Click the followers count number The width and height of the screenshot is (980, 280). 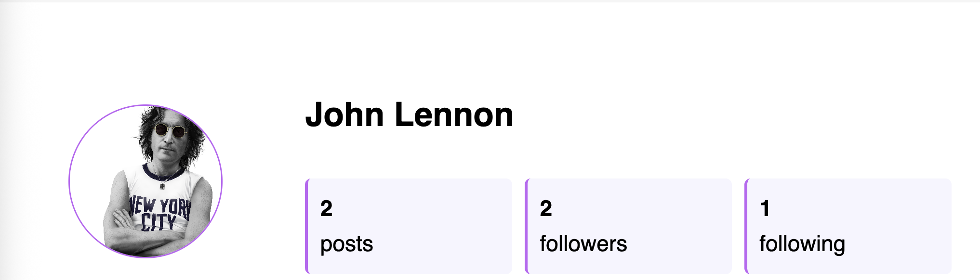(x=546, y=209)
